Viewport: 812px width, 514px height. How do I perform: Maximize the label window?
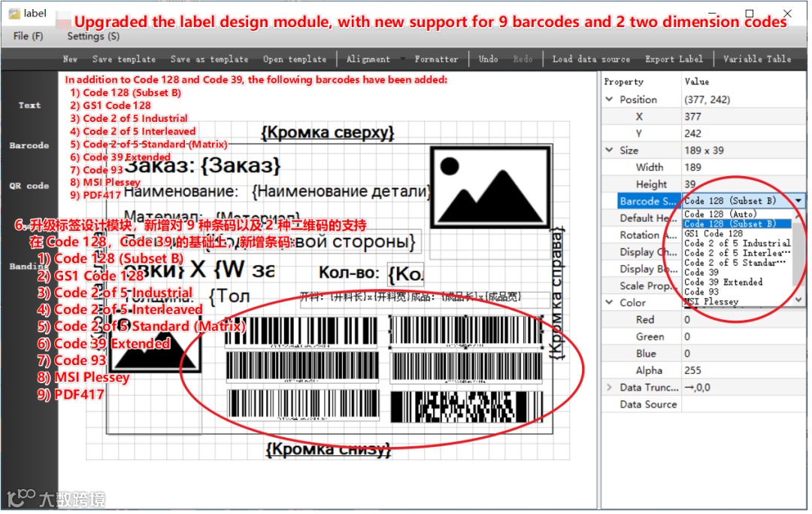tap(750, 13)
